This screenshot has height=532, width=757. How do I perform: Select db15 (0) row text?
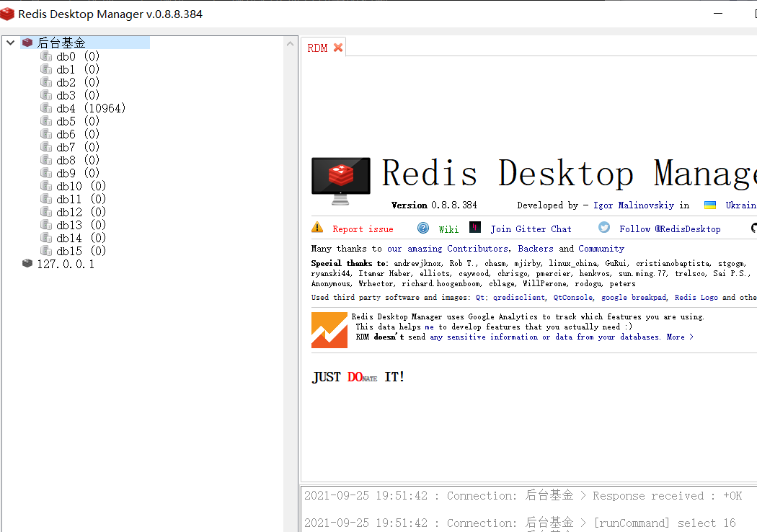[81, 251]
